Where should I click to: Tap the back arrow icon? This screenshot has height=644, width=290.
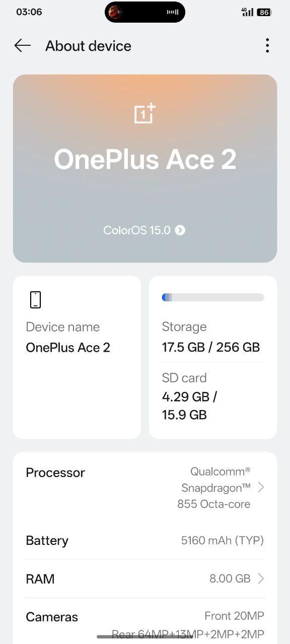click(23, 46)
